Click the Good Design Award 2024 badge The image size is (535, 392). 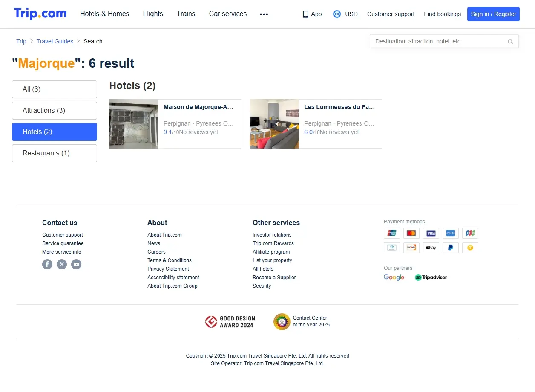[230, 322]
